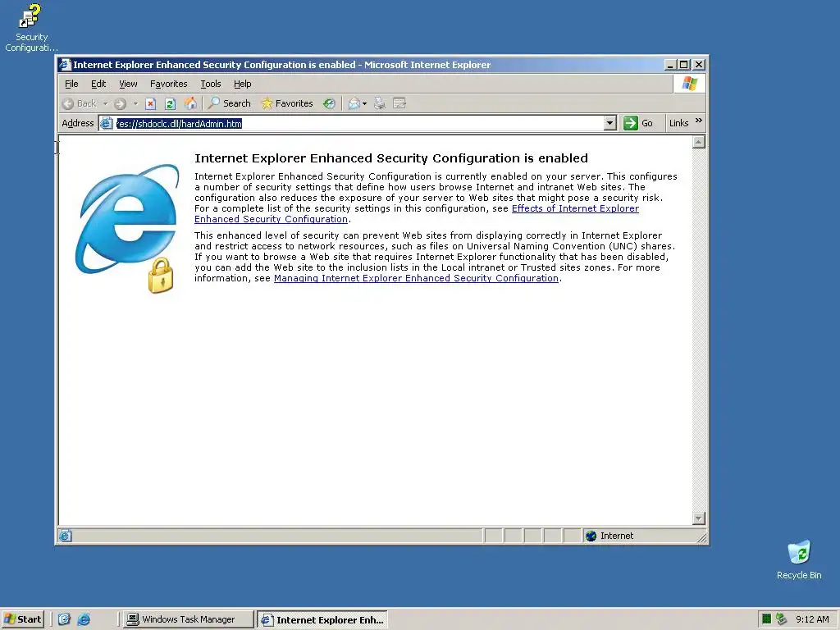Close the Internet Explorer window
This screenshot has height=630, width=840.
point(699,65)
